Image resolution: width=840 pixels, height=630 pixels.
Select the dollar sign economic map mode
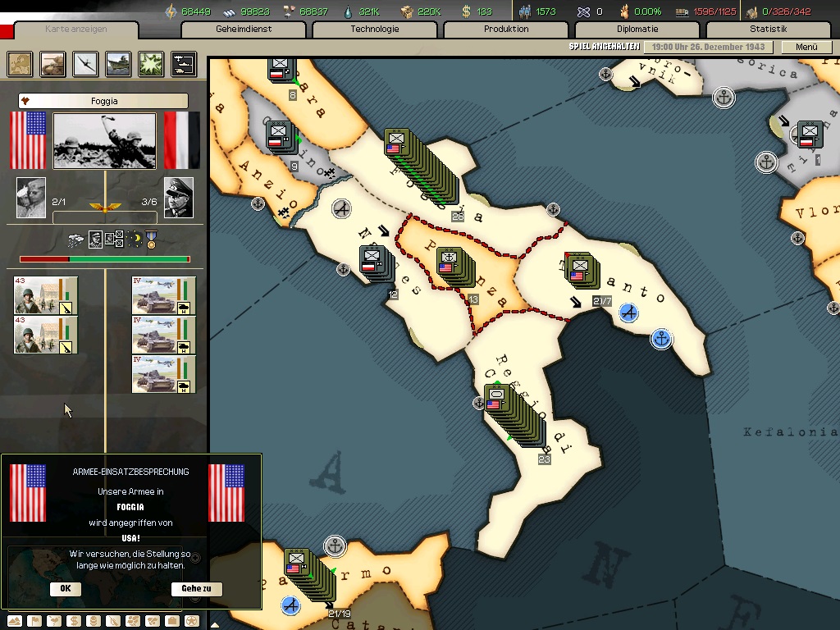tap(74, 621)
